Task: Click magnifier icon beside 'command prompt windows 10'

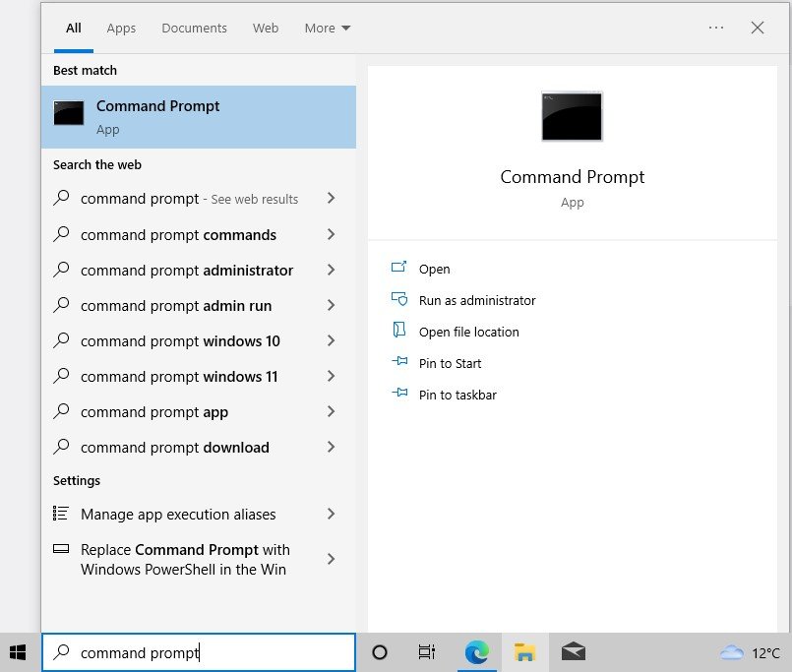Action: coord(61,340)
